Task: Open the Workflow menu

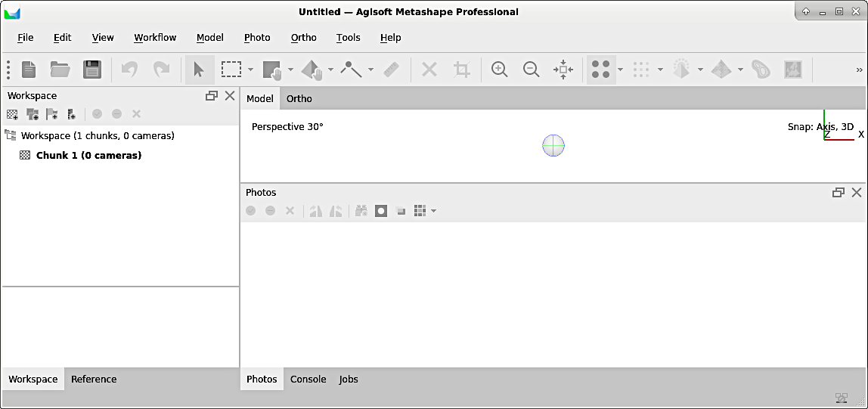Action: [155, 38]
